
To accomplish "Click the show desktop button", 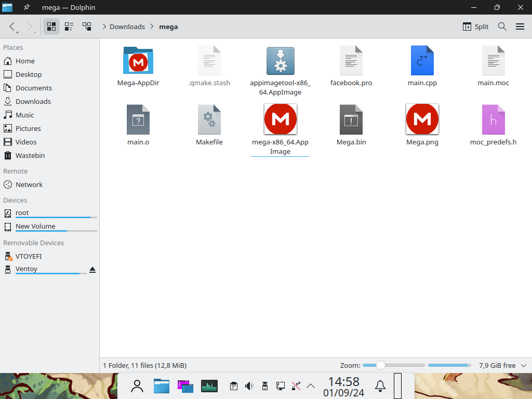I will pyautogui.click(x=397, y=386).
